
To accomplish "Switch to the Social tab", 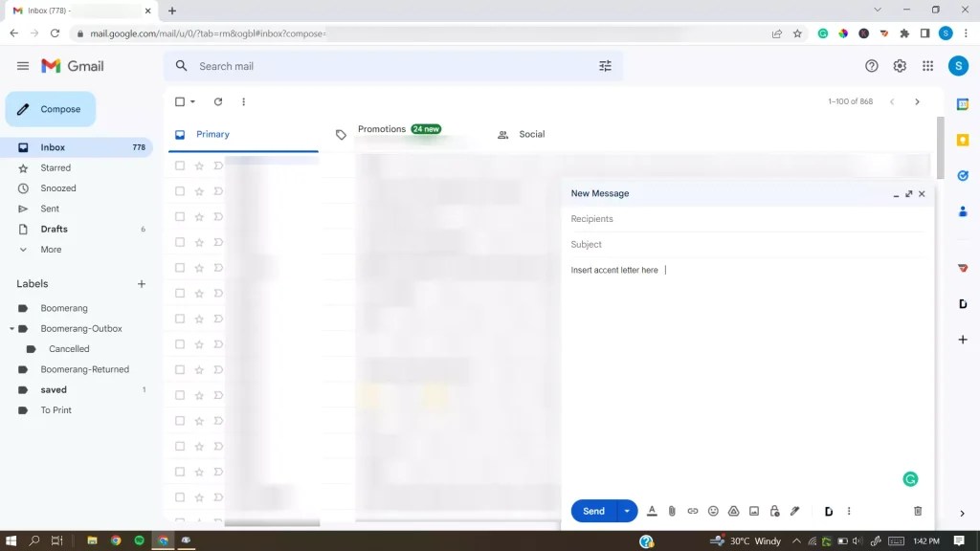I will 532,133.
